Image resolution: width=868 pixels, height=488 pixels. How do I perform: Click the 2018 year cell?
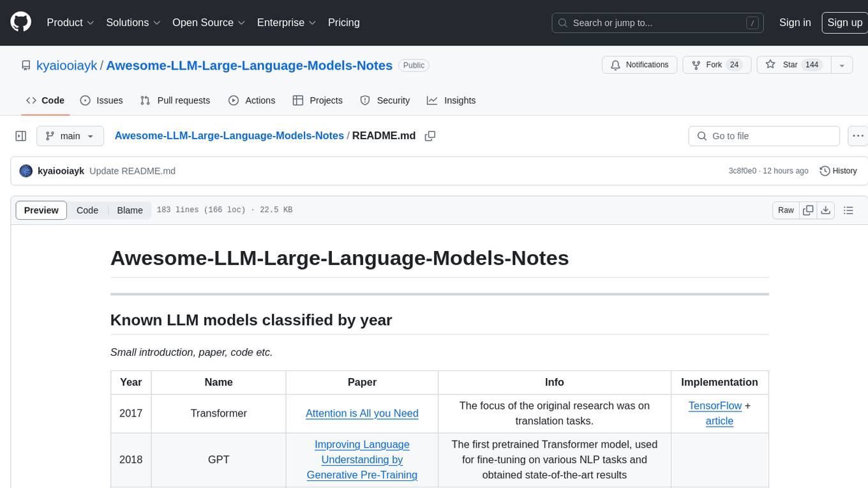(x=131, y=460)
